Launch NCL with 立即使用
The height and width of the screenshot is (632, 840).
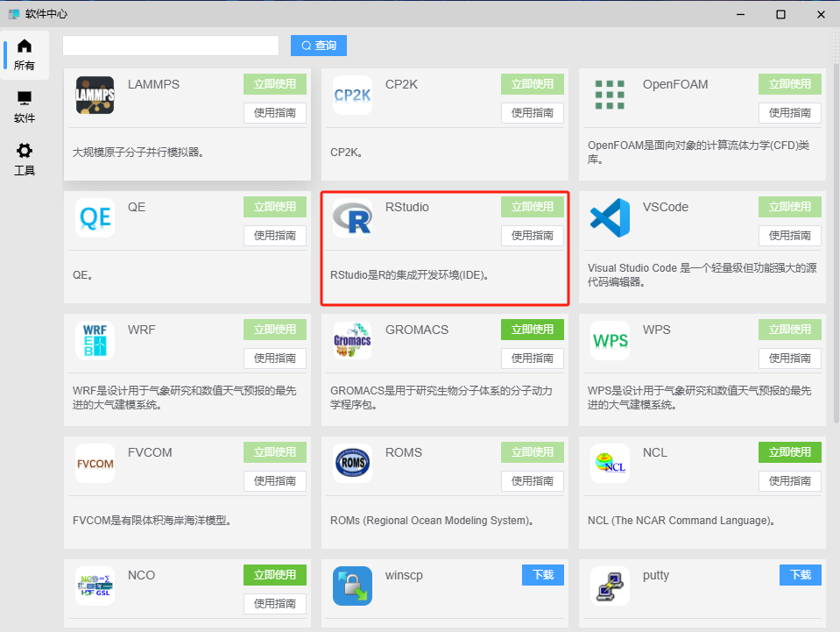pyautogui.click(x=790, y=452)
